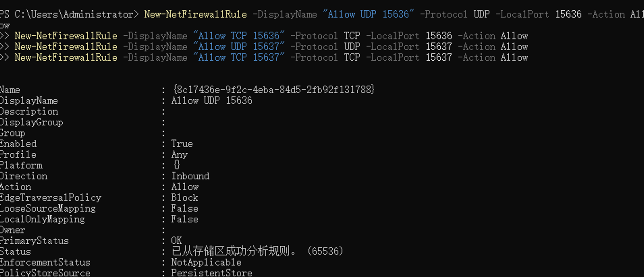The image size is (644, 277).
Task: Click the GUID value in the Name row
Action: (273, 90)
